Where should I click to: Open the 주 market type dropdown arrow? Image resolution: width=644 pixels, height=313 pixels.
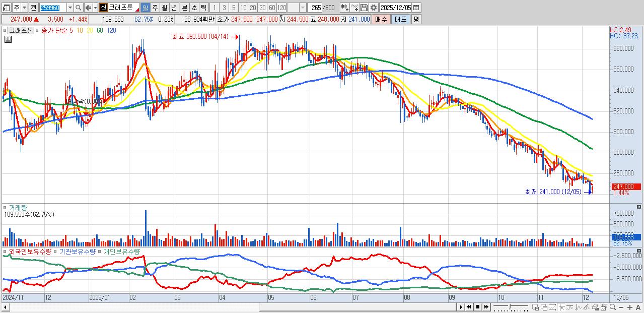click(24, 8)
